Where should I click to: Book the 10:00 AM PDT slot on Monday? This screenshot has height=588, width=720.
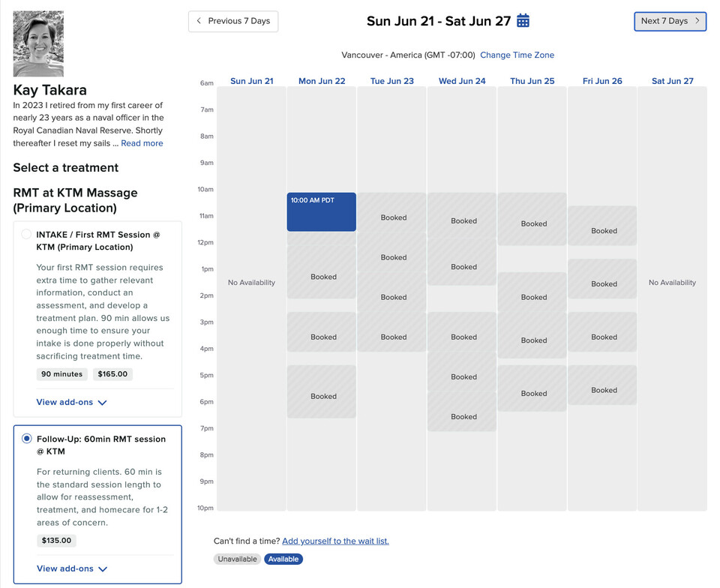pos(322,211)
